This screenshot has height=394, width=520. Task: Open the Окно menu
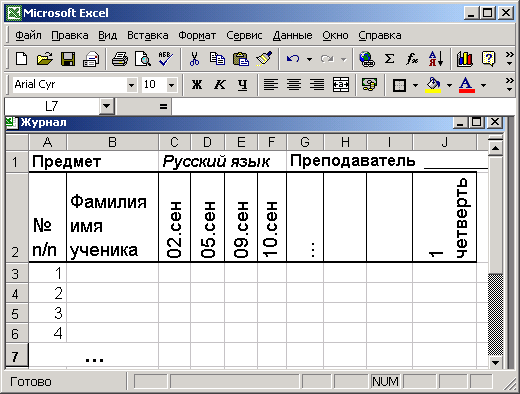click(335, 35)
